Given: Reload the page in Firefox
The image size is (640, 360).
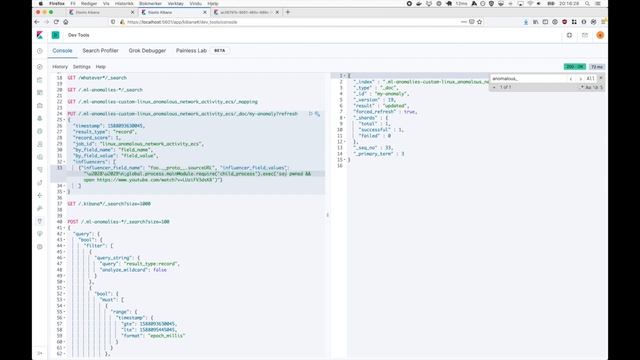Looking at the screenshot, I should point(56,22).
